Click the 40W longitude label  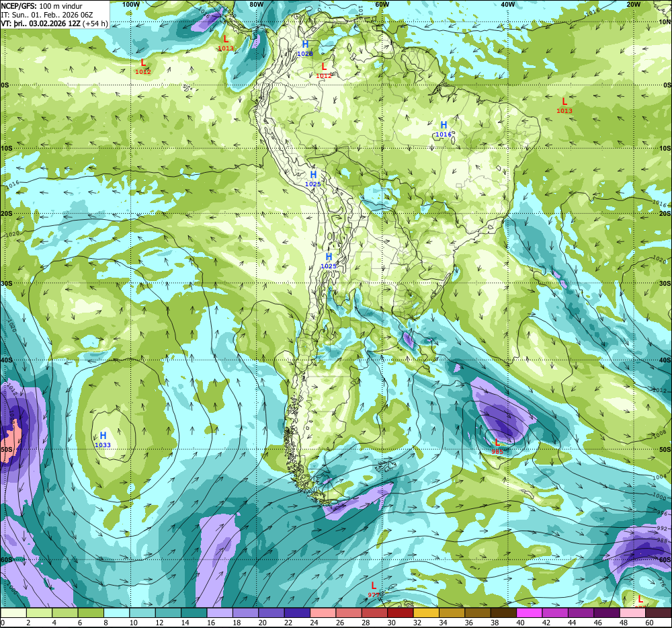(x=507, y=4)
